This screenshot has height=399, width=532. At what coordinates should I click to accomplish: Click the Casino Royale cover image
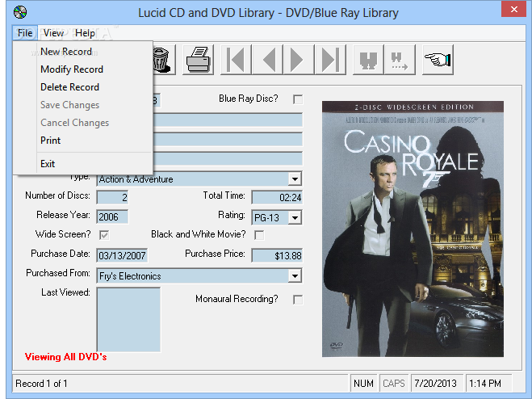[x=413, y=229]
